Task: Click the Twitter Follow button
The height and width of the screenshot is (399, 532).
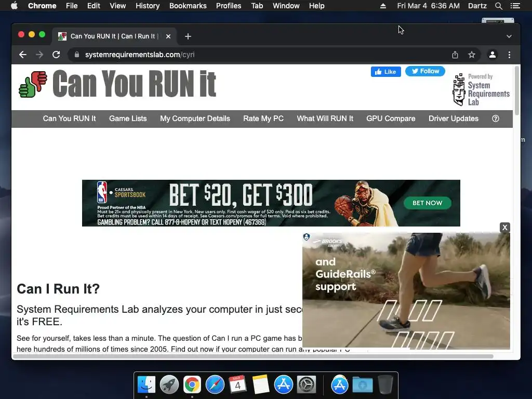Action: coord(425,71)
